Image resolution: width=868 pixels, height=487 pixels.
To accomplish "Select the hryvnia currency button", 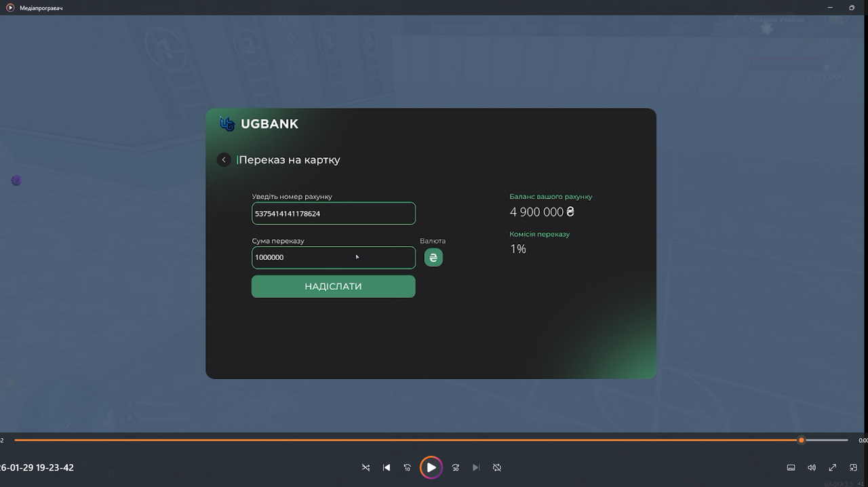I will click(433, 258).
